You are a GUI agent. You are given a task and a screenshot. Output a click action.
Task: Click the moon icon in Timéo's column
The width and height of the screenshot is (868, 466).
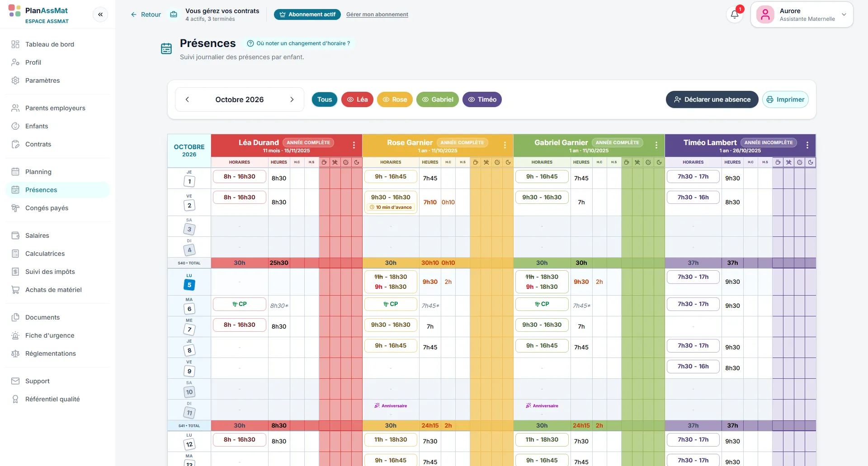(x=811, y=162)
